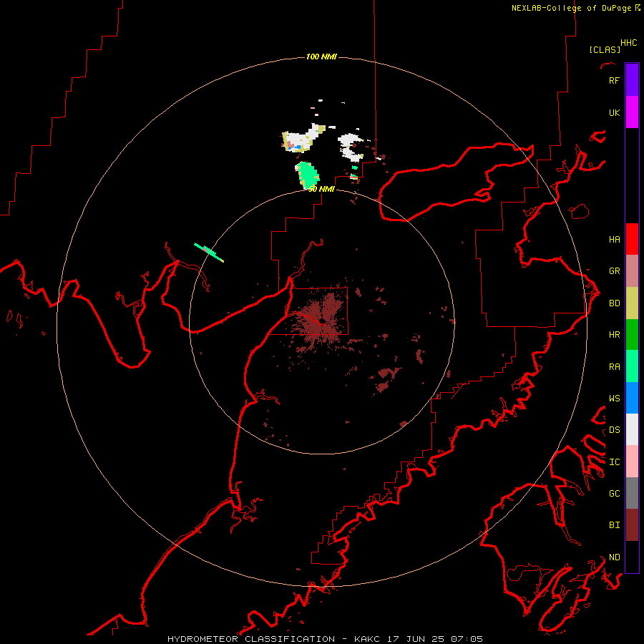This screenshot has height=644, width=644.
Task: Click the BI dark red legend swatch
Action: point(632,525)
